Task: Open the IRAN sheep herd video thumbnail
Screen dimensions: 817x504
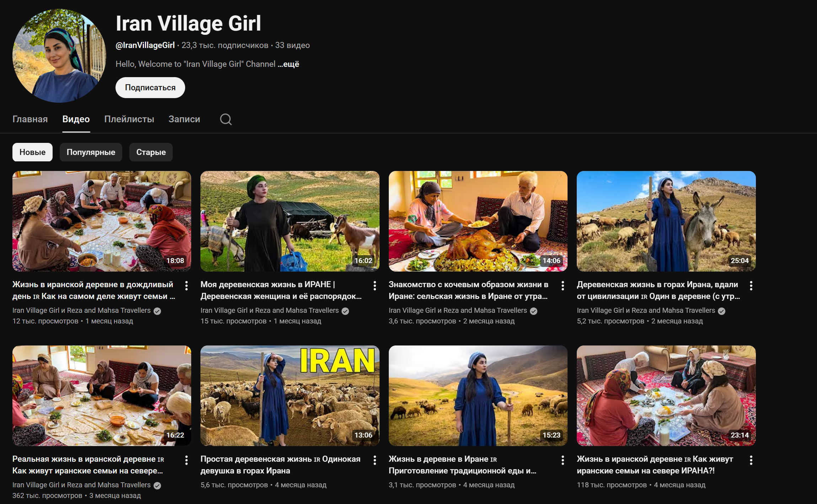Action: (290, 396)
